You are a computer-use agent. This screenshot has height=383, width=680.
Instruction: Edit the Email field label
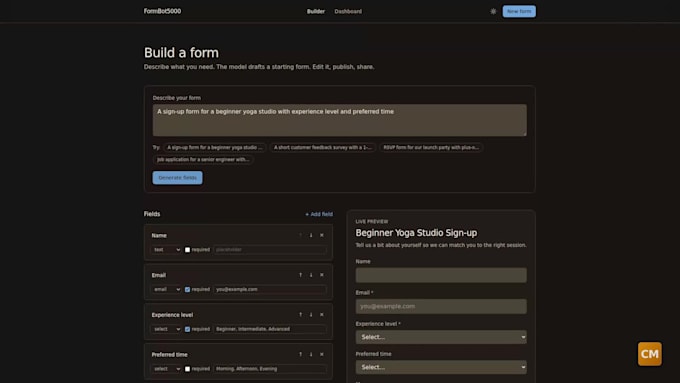(x=159, y=275)
